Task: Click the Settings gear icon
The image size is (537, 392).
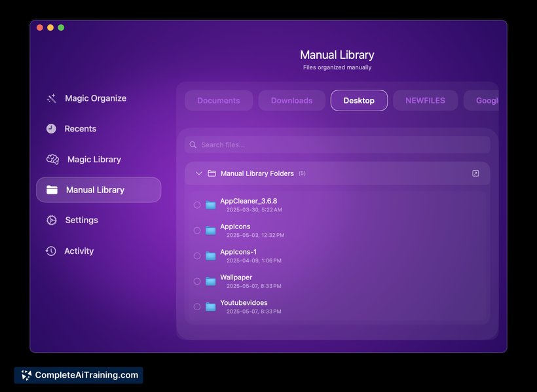Action: 51,220
